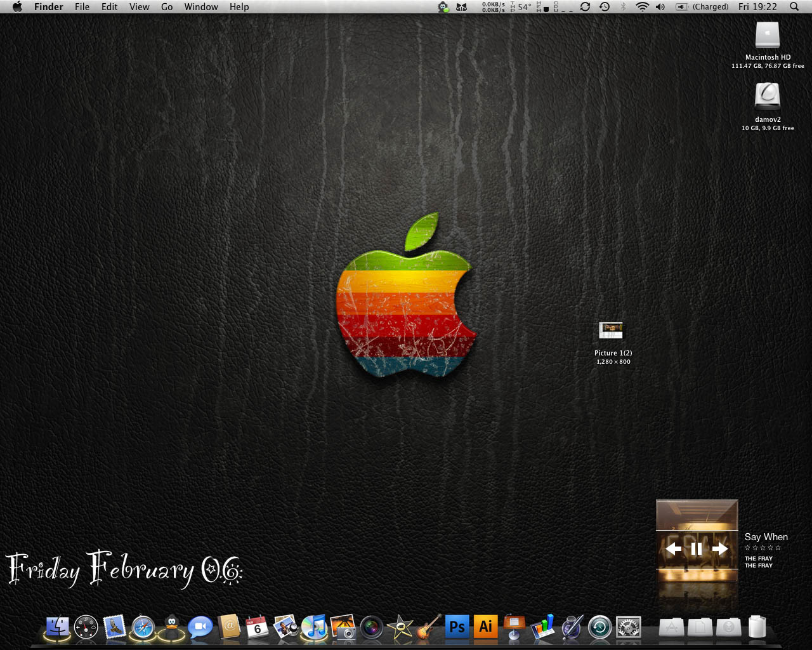The width and height of the screenshot is (812, 650).
Task: Open the Edit menu
Action: (110, 7)
